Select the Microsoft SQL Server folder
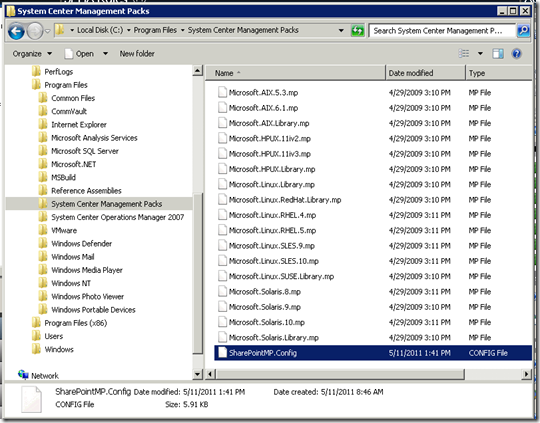 [79, 151]
